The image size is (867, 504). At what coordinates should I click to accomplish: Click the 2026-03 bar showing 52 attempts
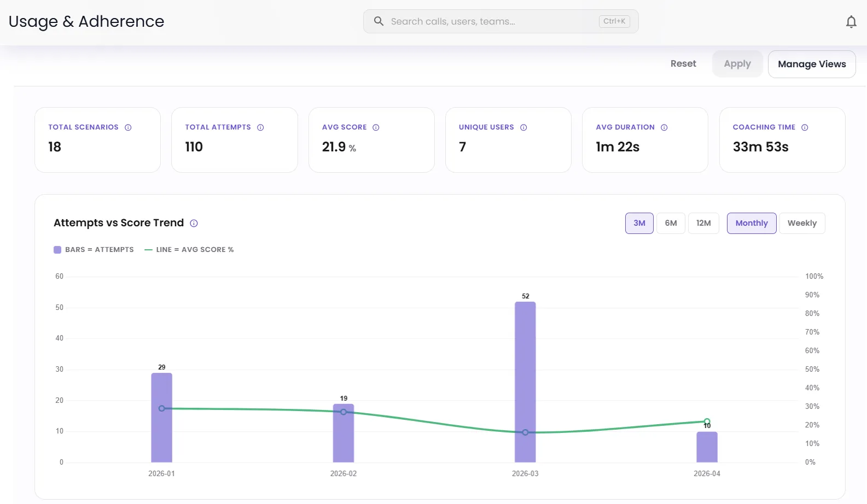(525, 382)
